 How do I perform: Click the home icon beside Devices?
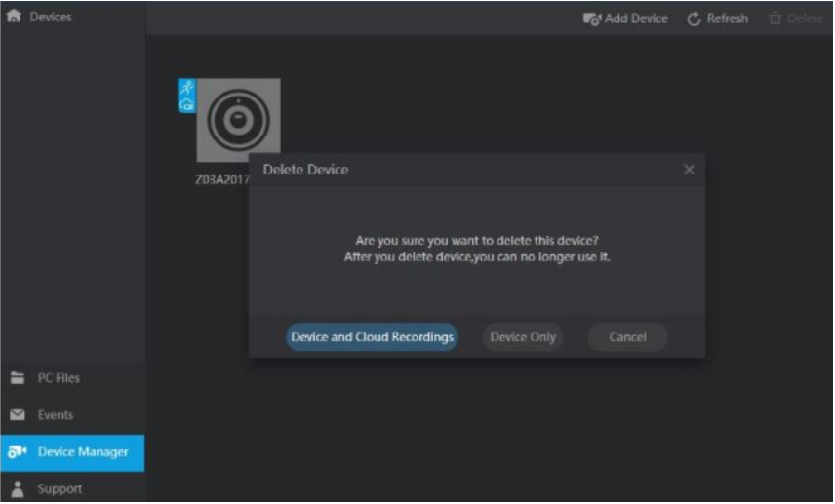click(14, 18)
